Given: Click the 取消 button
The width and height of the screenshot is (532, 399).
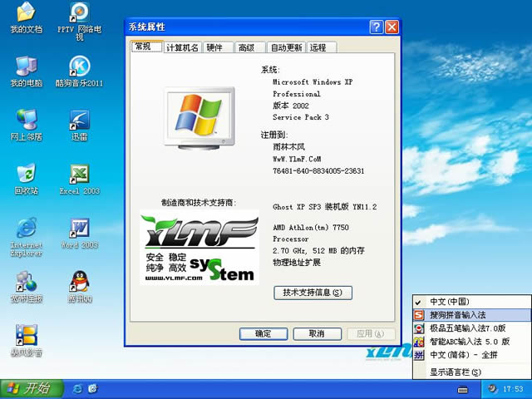Looking at the screenshot, I should click(x=317, y=333).
